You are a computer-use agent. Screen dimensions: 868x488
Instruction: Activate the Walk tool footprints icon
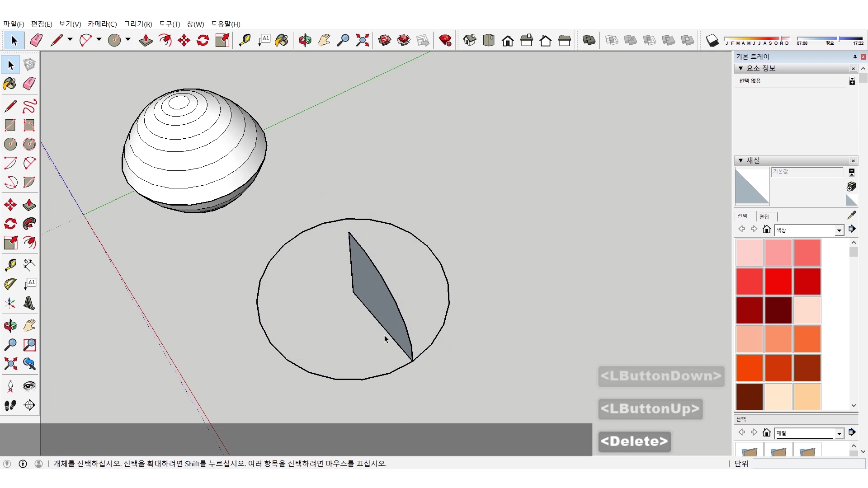tap(10, 405)
